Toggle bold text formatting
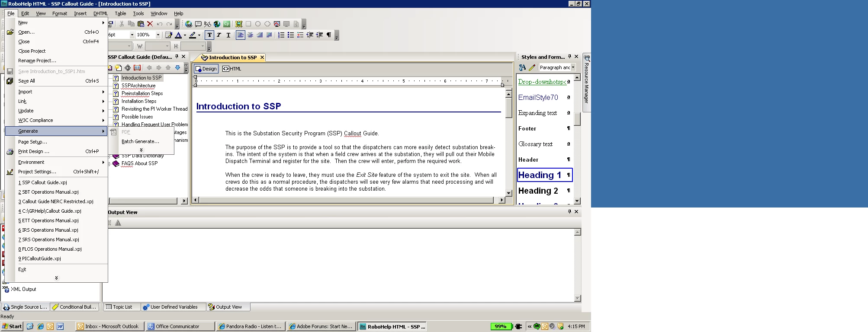868x332 pixels. [x=209, y=35]
